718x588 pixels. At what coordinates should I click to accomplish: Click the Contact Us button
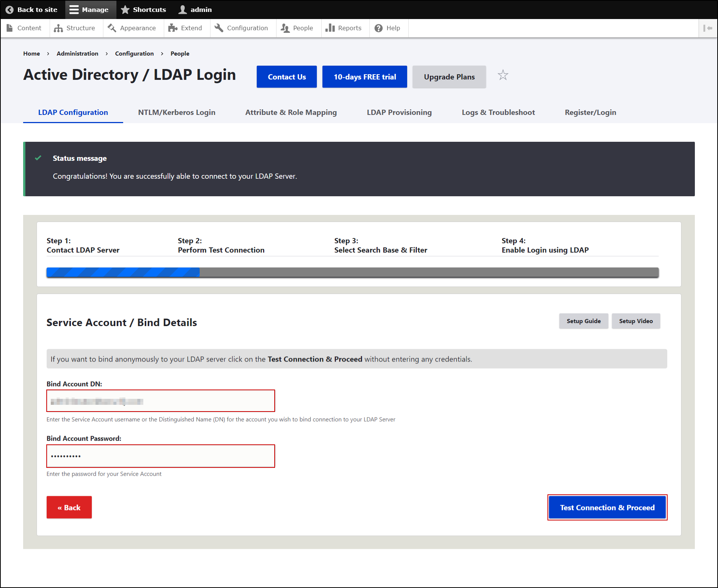(287, 77)
